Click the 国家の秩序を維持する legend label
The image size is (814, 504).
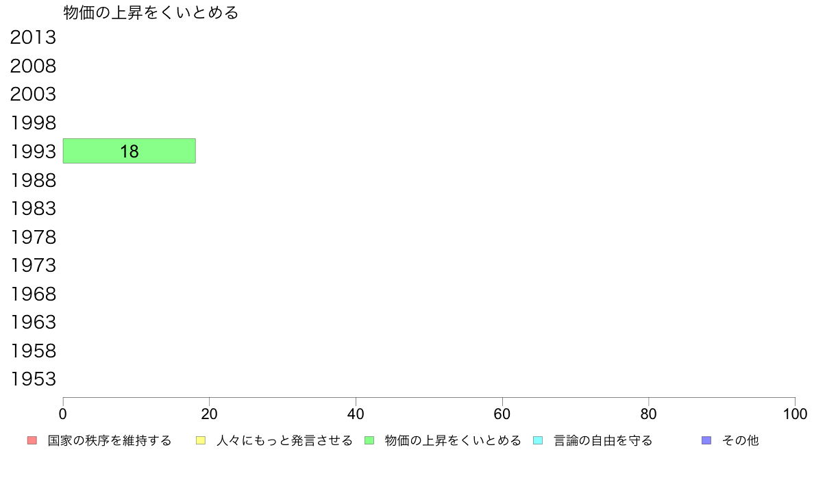pos(110,441)
